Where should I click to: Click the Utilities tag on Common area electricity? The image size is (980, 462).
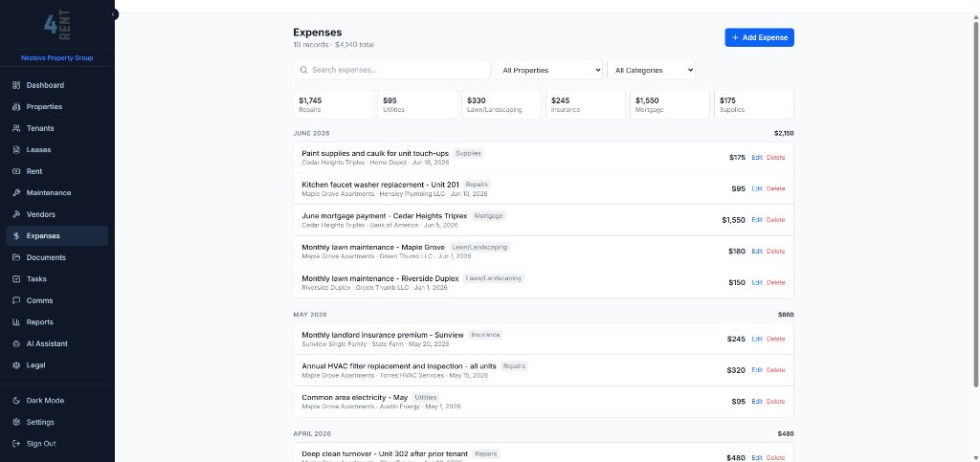click(x=425, y=398)
